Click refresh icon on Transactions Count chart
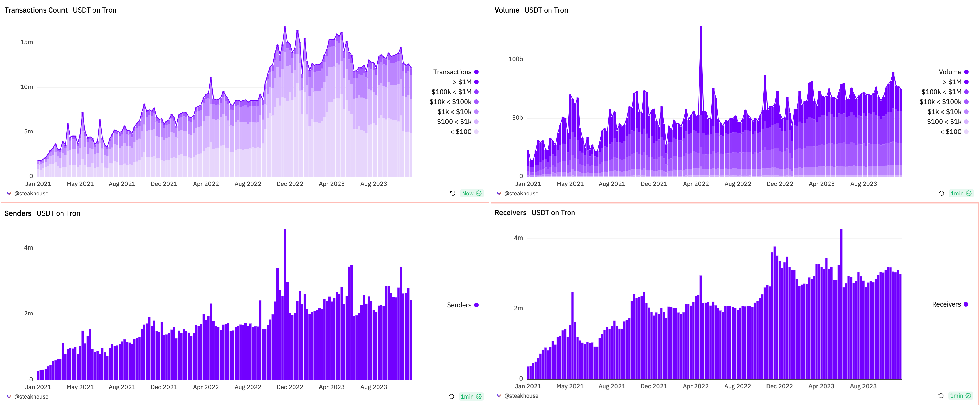Image resolution: width=980 pixels, height=407 pixels. [x=453, y=194]
